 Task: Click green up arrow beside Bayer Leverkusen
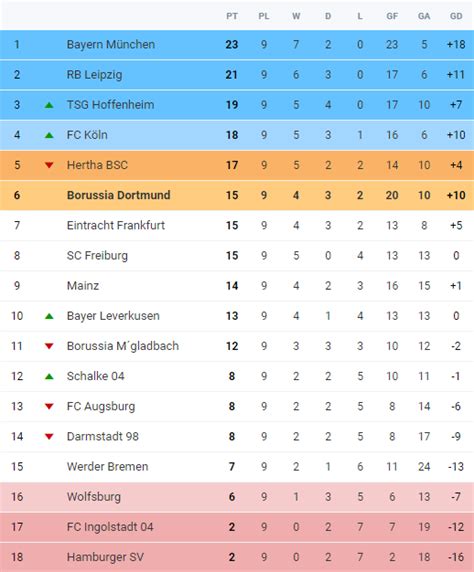[49, 316]
